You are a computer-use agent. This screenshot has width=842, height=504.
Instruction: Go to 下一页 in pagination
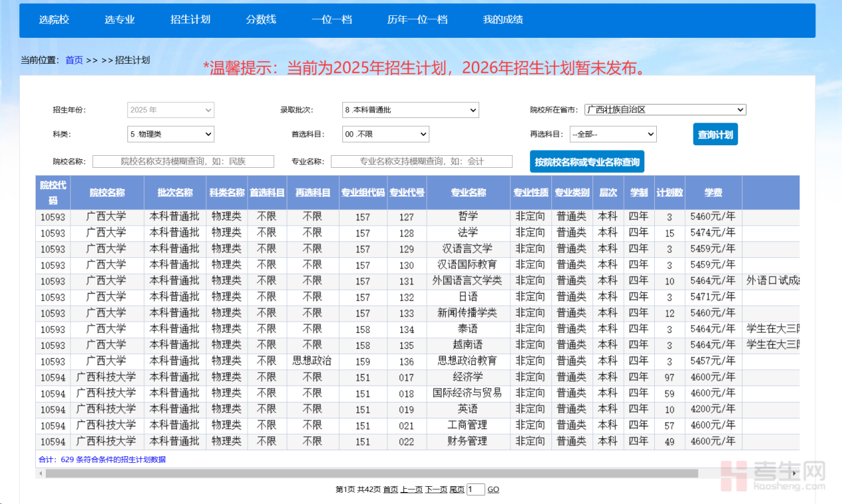[436, 489]
